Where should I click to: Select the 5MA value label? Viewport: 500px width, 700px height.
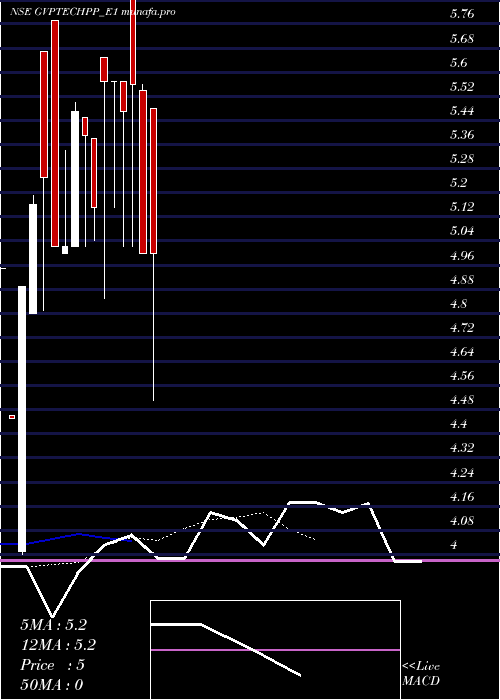[x=53, y=625]
